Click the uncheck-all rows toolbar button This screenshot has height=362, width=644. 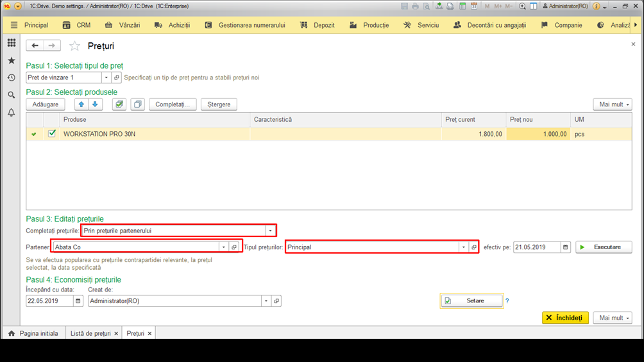(138, 104)
